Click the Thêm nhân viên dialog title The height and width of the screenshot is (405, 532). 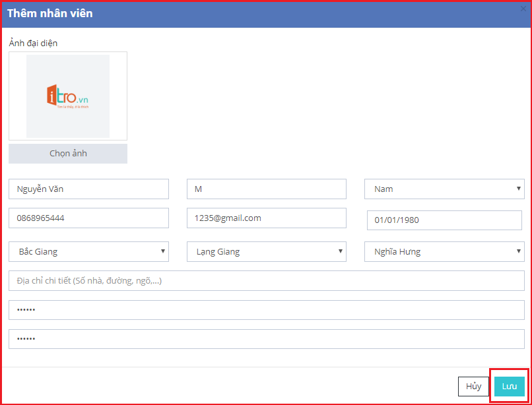(x=50, y=13)
